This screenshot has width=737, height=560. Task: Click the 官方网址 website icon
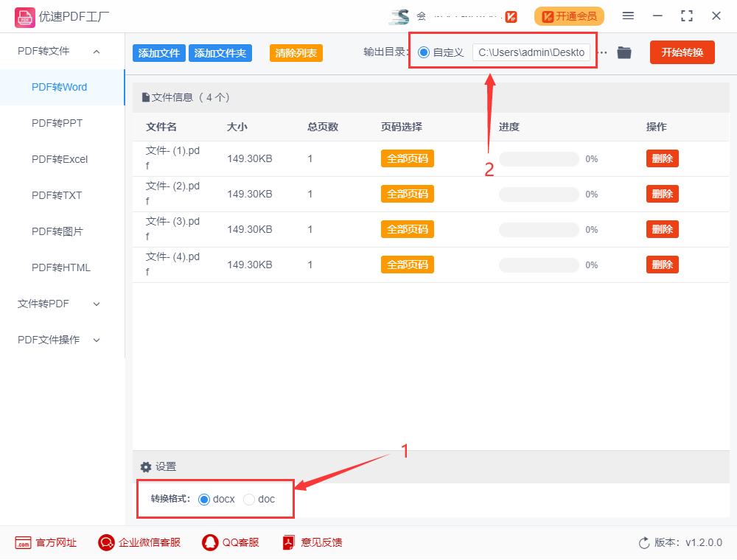point(21,542)
